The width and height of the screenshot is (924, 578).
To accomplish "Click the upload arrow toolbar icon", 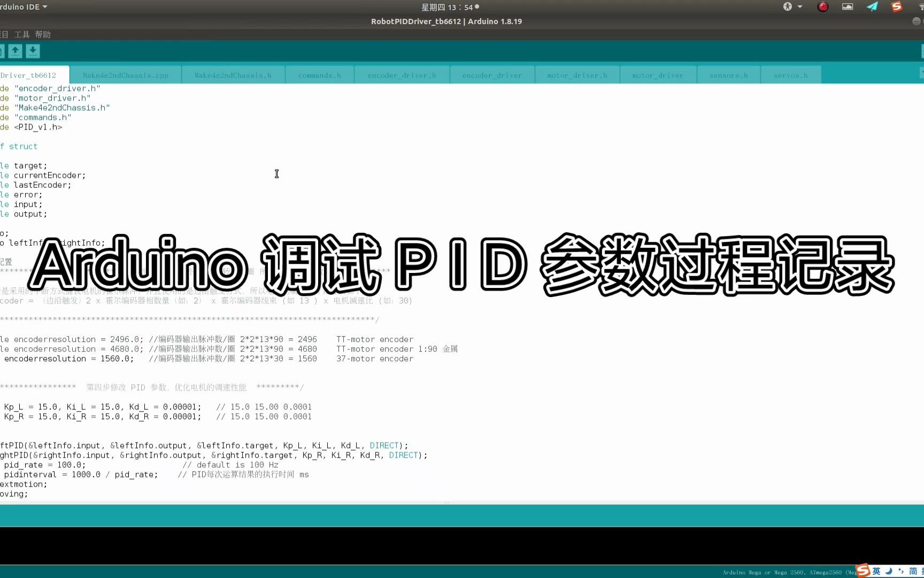I will [15, 51].
